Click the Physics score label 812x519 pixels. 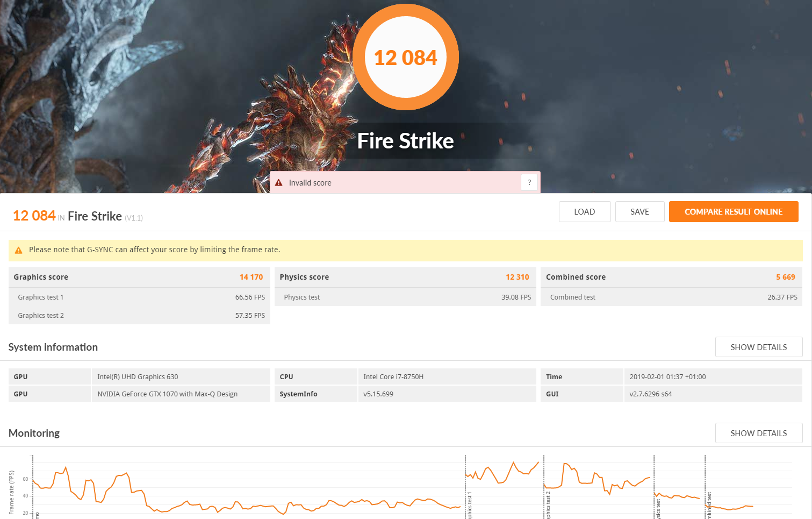(x=304, y=277)
